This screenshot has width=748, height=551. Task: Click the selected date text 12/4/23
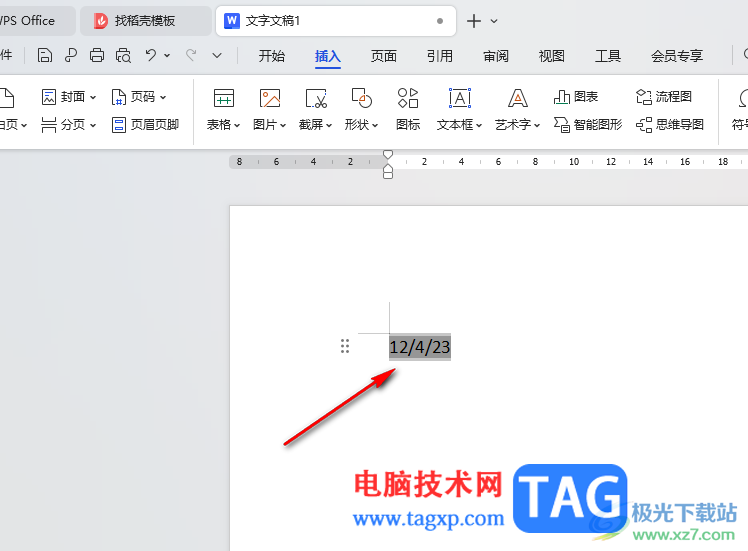(x=420, y=347)
